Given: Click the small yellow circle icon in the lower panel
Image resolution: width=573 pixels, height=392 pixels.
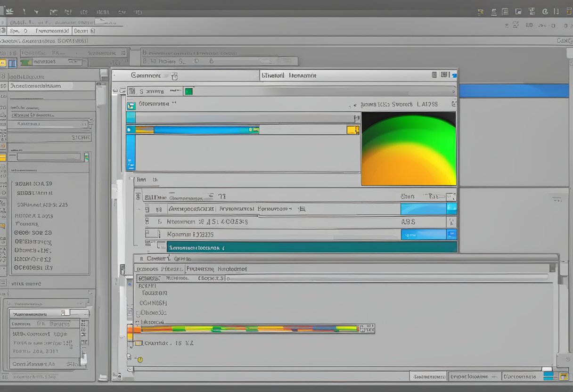Looking at the screenshot, I should 139,359.
